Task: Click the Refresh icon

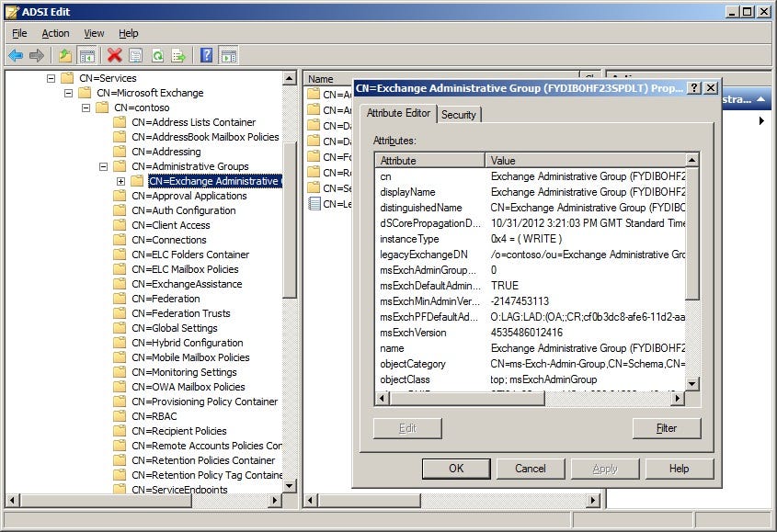Action: coord(157,53)
